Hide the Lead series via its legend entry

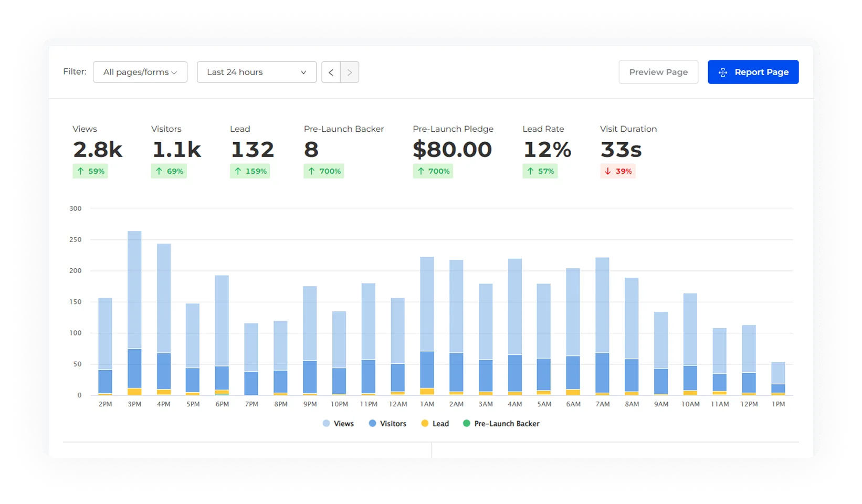click(435, 423)
